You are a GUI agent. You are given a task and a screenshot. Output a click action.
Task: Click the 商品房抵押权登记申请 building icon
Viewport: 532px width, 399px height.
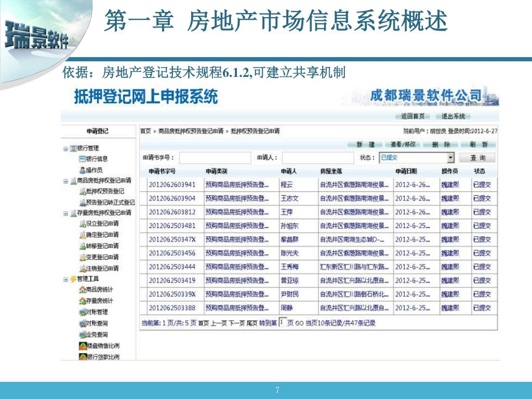[73, 181]
